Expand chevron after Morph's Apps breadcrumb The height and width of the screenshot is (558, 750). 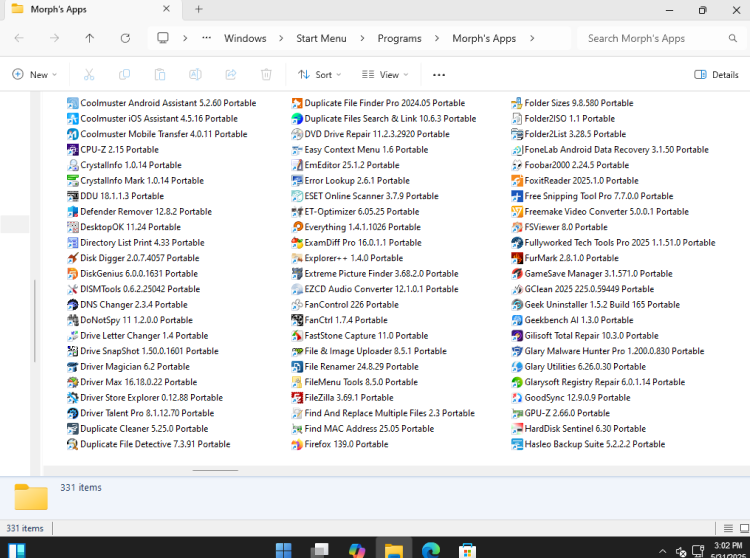pyautogui.click(x=532, y=38)
